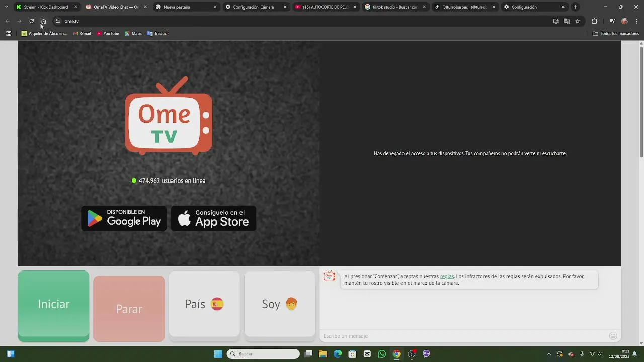This screenshot has width=644, height=362.
Task: Open the browser extensions menu
Action: pos(594,21)
